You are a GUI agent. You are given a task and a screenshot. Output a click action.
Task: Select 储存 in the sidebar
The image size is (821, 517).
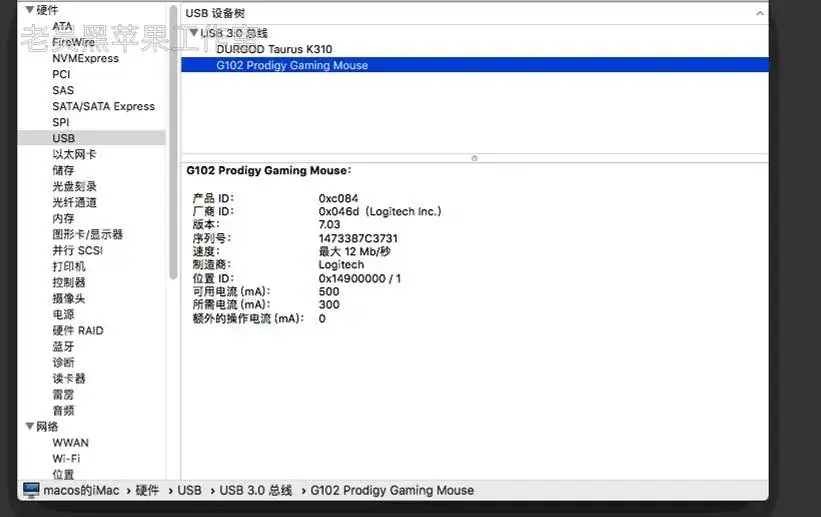point(63,170)
